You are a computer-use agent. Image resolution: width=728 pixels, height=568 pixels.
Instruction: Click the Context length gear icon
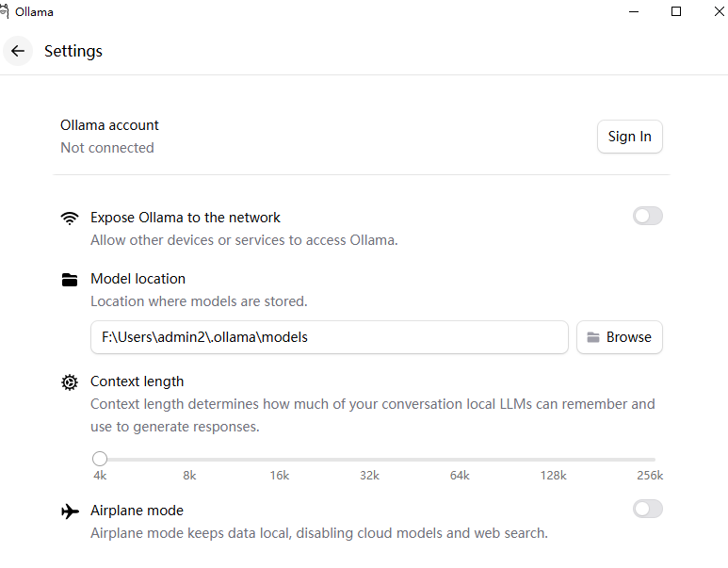coord(70,382)
